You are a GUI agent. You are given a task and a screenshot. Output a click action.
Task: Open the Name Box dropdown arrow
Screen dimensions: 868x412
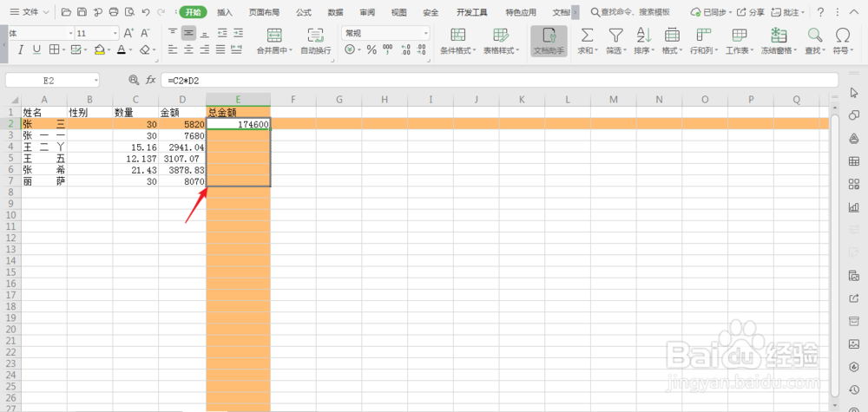pyautogui.click(x=96, y=81)
